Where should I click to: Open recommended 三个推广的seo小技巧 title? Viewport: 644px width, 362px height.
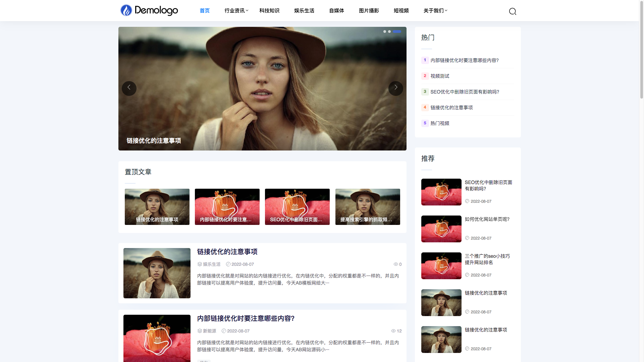pos(487,259)
